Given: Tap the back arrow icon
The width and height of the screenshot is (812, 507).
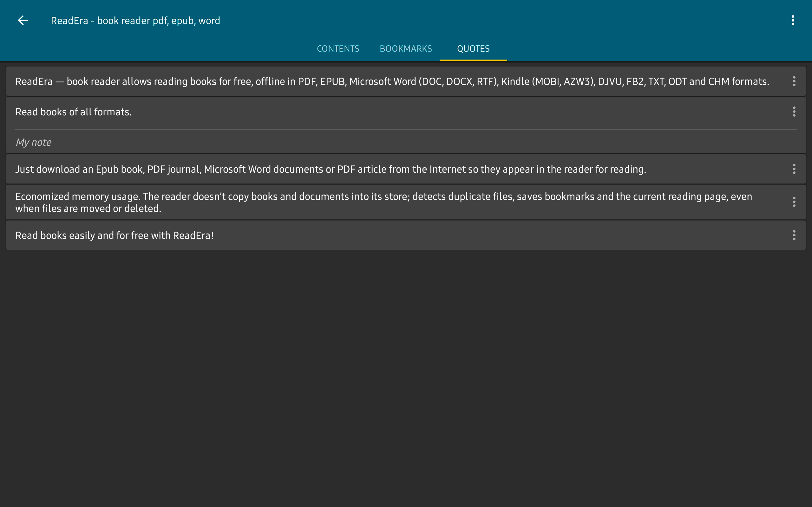Looking at the screenshot, I should [x=23, y=21].
